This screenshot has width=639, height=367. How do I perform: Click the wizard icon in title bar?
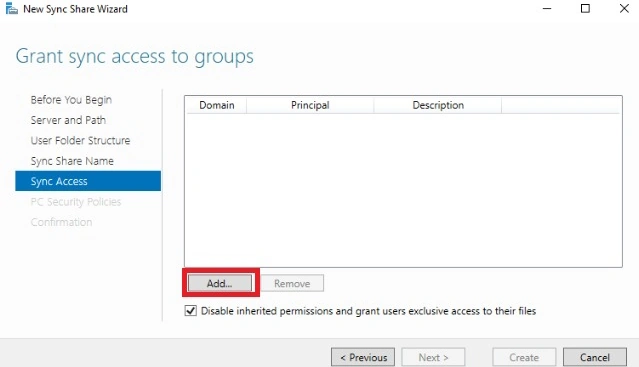point(12,9)
